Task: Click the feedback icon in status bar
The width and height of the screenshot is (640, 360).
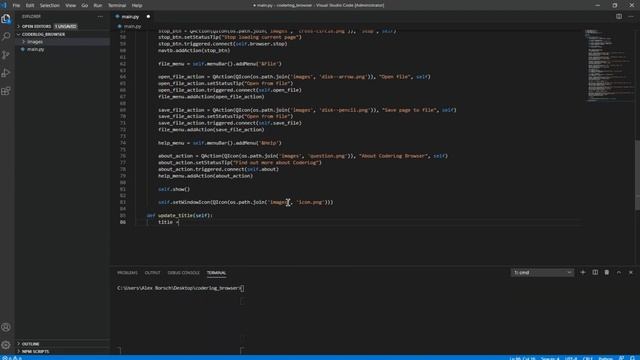Action: (621, 358)
